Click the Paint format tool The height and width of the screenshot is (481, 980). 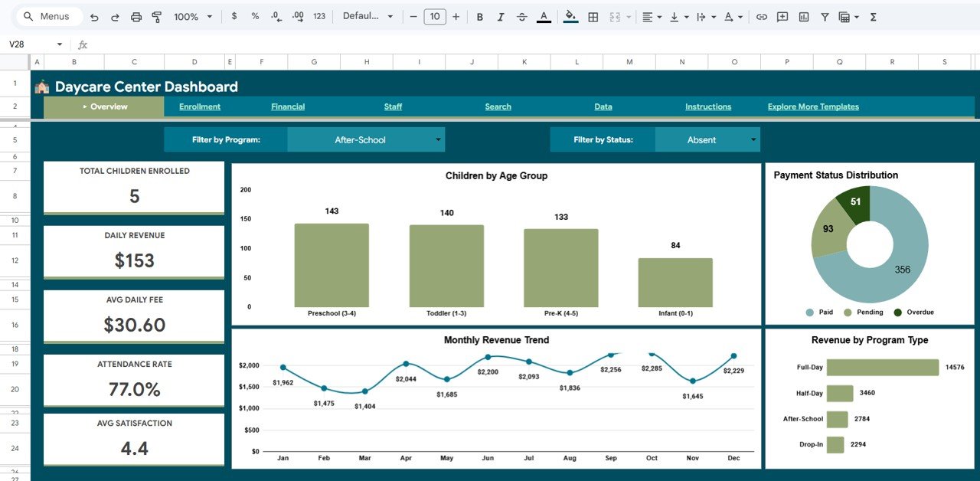tap(156, 16)
